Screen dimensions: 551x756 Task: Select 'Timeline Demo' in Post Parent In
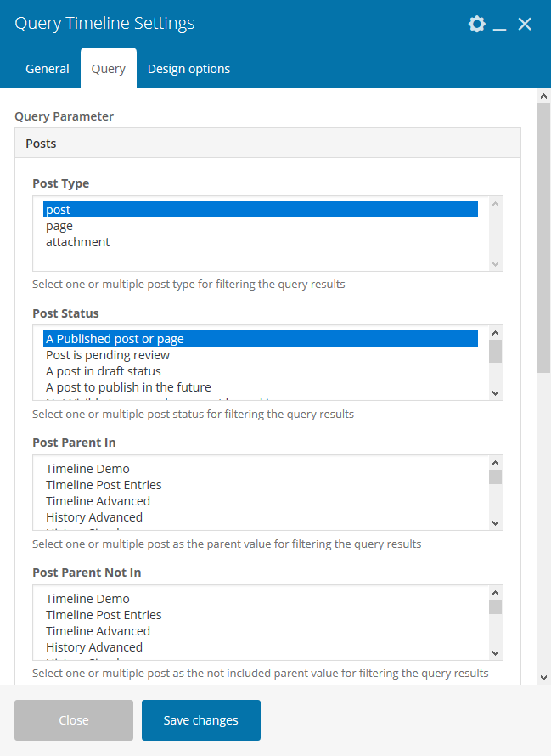[x=87, y=469]
